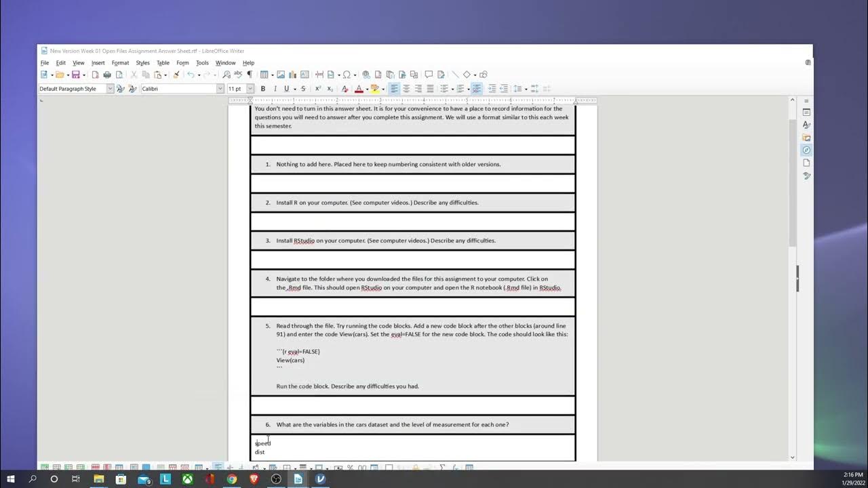Open the Xbox app from taskbar
The image size is (868, 488).
tap(188, 479)
